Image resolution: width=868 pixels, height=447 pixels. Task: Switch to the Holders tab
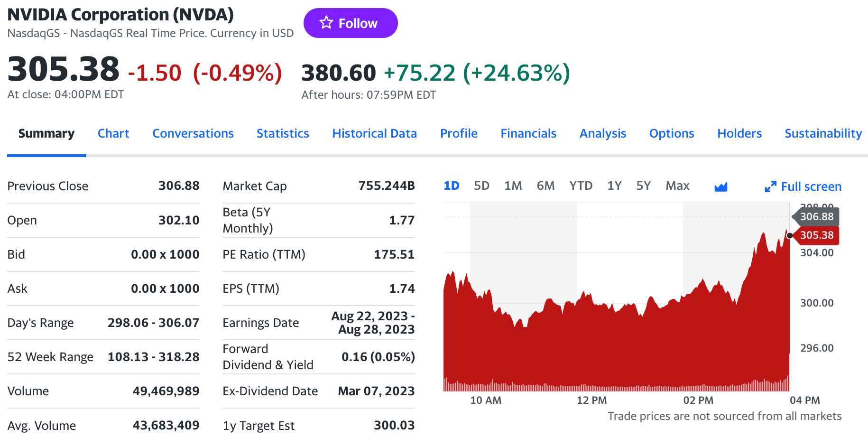pos(739,134)
